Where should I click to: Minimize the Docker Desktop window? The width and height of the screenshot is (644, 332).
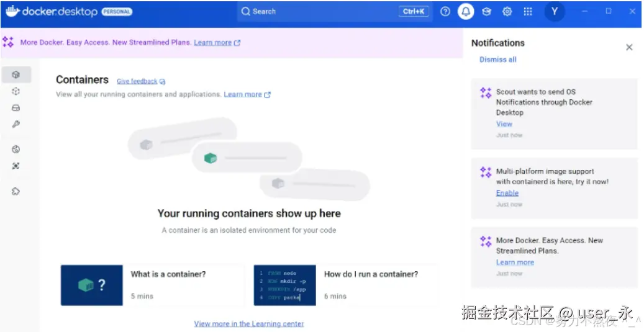(585, 12)
